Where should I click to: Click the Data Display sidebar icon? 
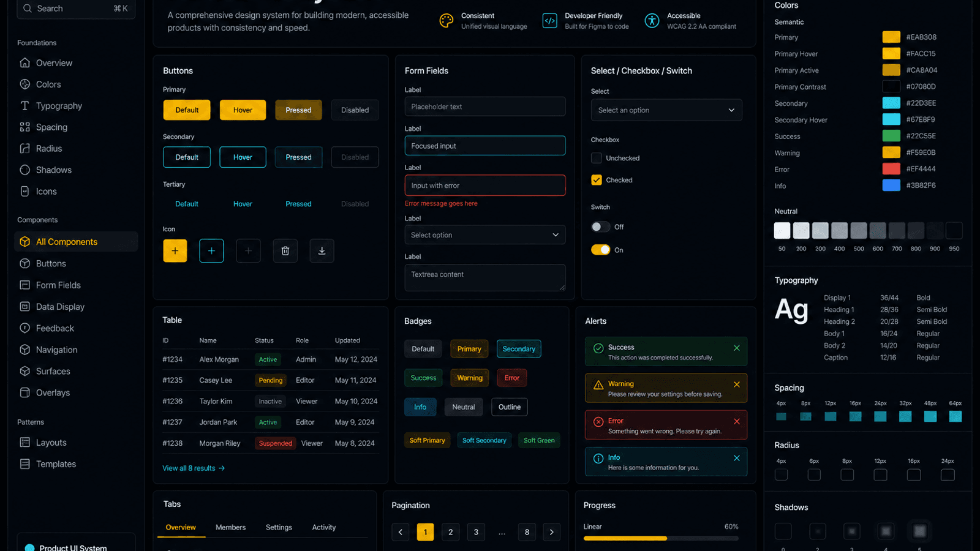24,306
